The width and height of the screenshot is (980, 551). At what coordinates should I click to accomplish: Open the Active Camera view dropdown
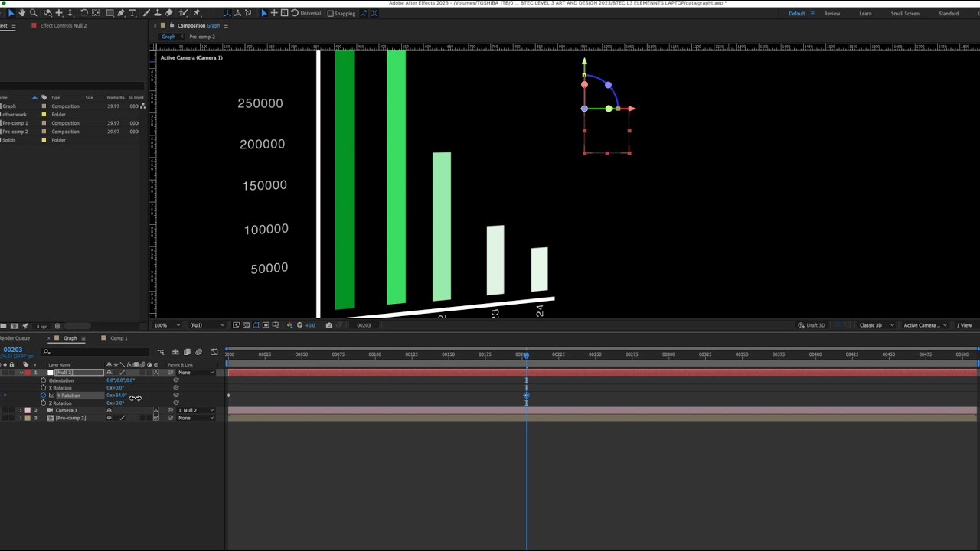coord(925,325)
